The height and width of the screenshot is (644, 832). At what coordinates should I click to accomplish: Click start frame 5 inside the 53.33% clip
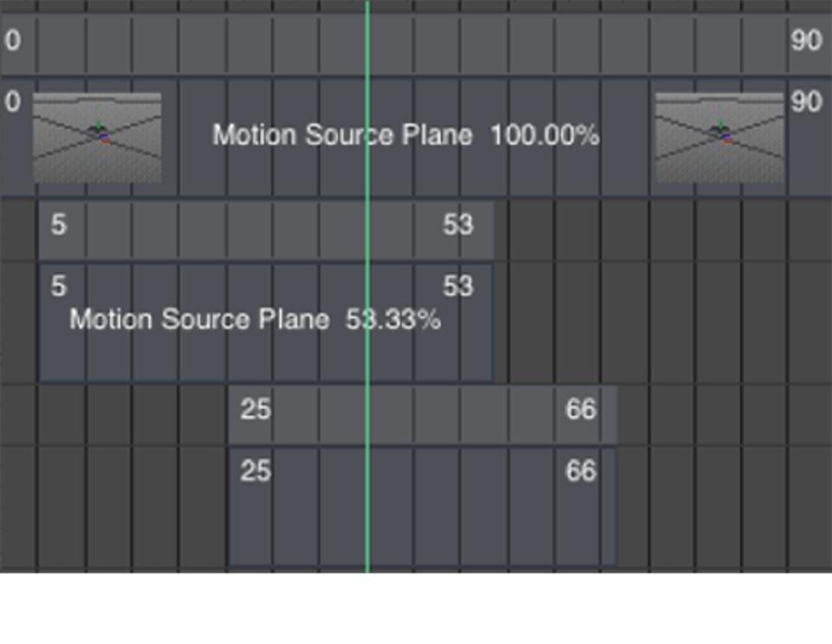tap(58, 286)
